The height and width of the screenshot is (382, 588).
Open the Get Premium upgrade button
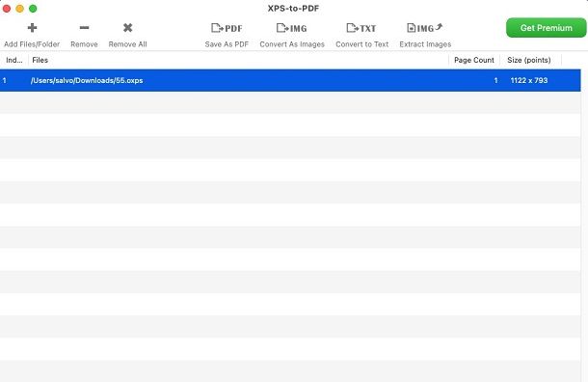coord(546,28)
